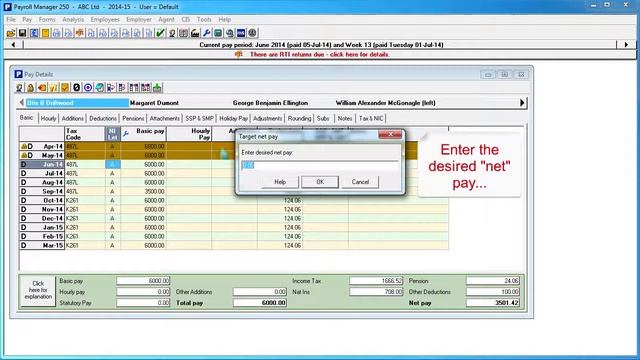Click the orange envelope icon in main toolbar

click(x=80, y=33)
